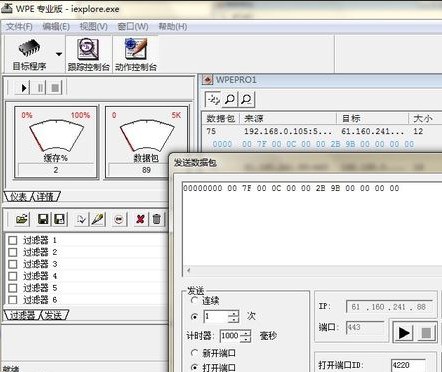Screen dimensions: 442x372
Task: Click the send count input field
Action: (216, 316)
